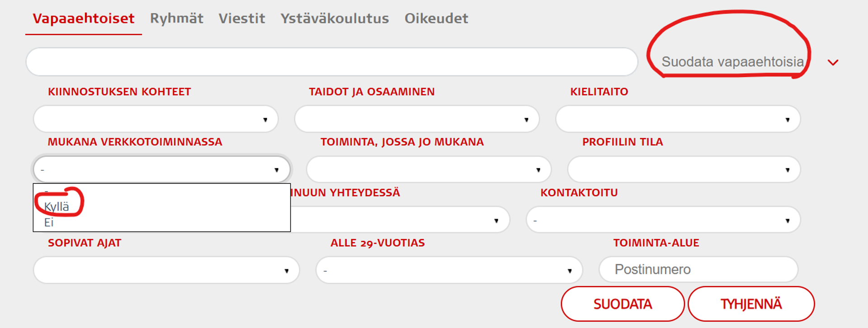868x328 pixels.
Task: Collapse filters with the red chevron icon
Action: coord(833,62)
